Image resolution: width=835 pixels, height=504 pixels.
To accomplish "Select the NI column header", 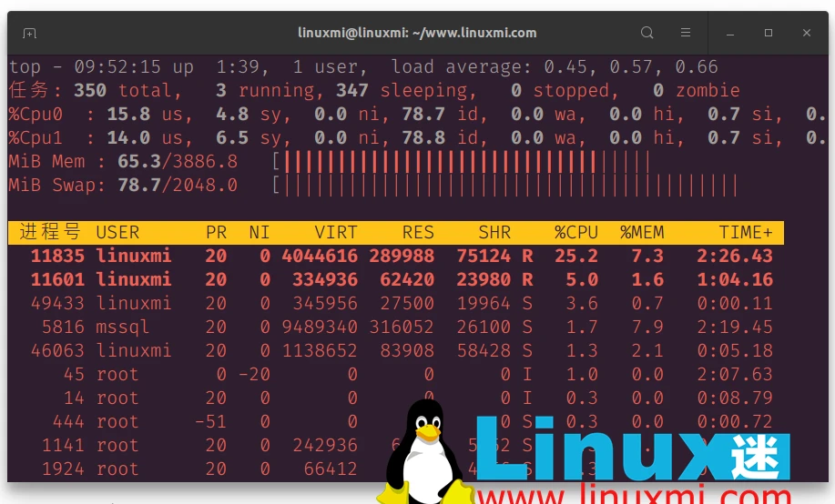I will click(260, 233).
